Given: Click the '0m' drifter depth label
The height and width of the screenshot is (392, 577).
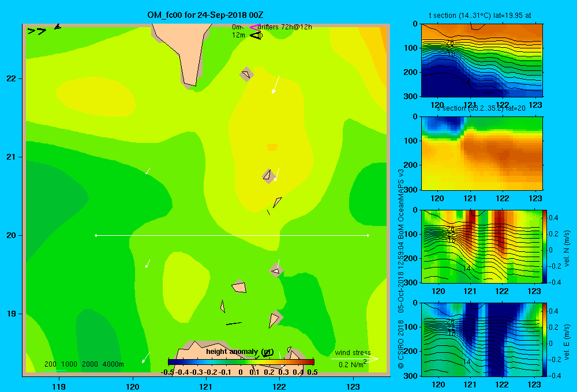Looking at the screenshot, I should pyautogui.click(x=237, y=27).
